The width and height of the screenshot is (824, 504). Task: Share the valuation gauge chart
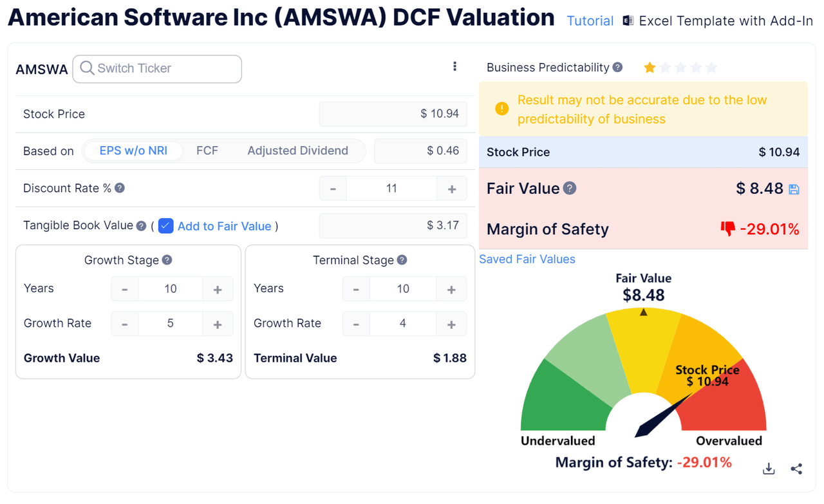click(x=796, y=469)
